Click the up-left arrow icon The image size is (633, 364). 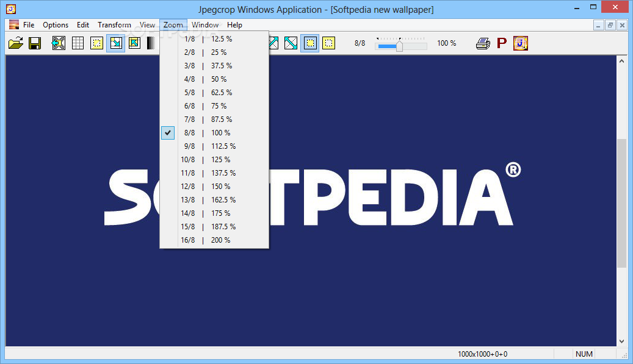pyautogui.click(x=134, y=43)
